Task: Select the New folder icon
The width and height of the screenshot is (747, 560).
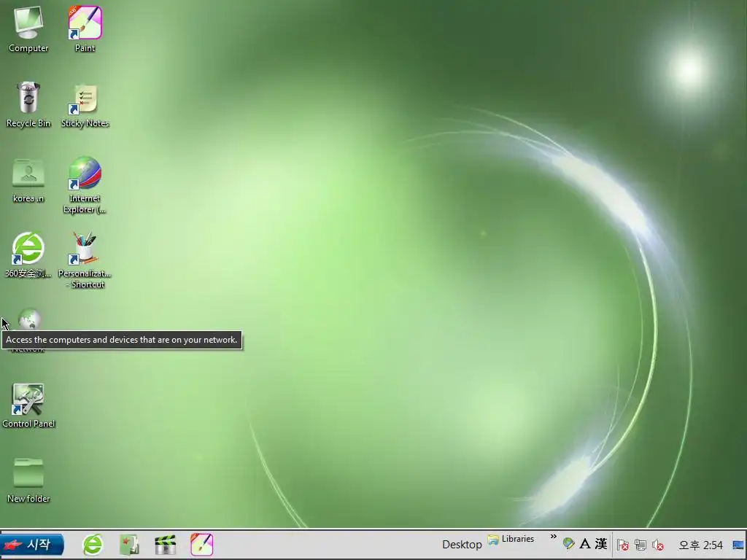Action: [x=28, y=480]
